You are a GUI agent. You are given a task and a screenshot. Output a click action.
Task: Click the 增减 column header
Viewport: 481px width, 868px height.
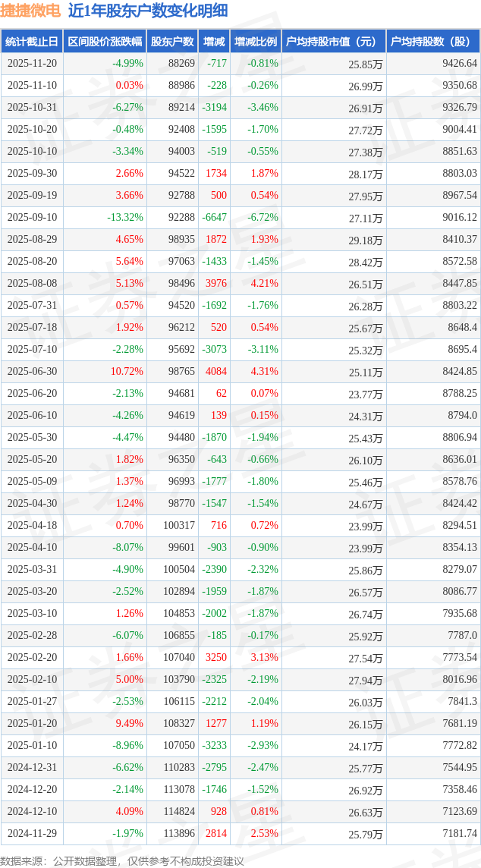point(215,42)
